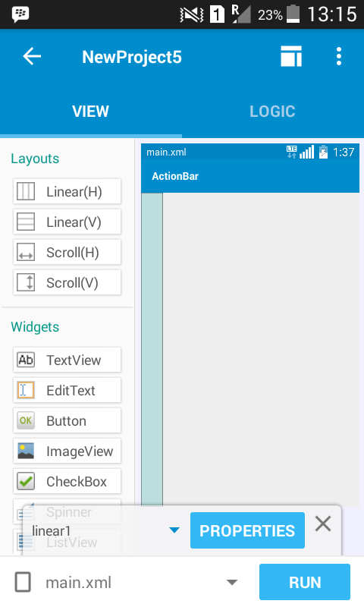
Task: Select the Linear(V) layout icon
Action: (x=26, y=222)
